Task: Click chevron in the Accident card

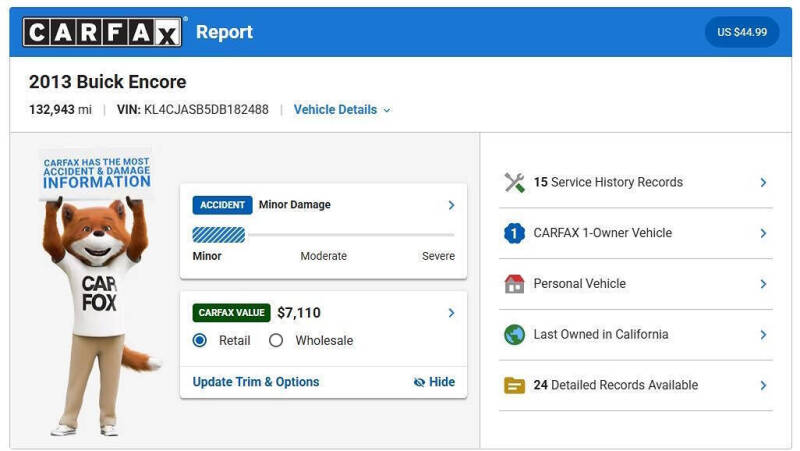Action: (451, 205)
